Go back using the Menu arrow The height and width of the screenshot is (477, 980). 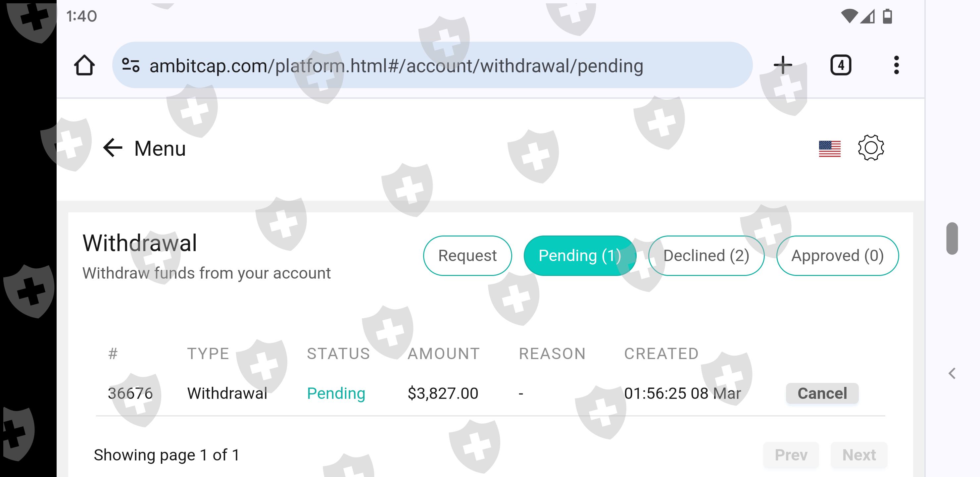(113, 148)
